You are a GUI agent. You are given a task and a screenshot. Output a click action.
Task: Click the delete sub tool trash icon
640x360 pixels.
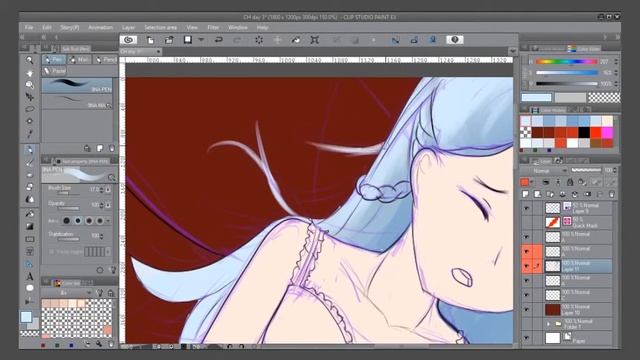click(111, 148)
